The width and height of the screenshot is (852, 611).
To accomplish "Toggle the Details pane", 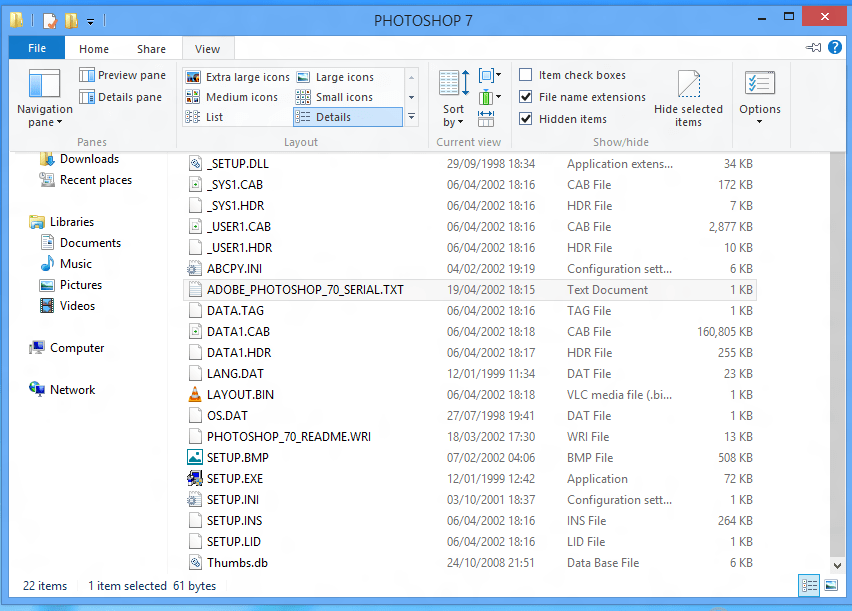I will point(121,97).
